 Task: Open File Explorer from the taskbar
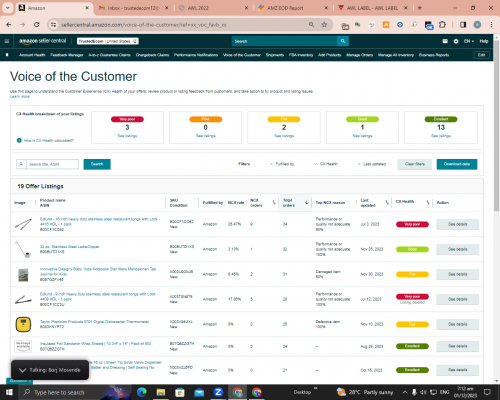161,392
